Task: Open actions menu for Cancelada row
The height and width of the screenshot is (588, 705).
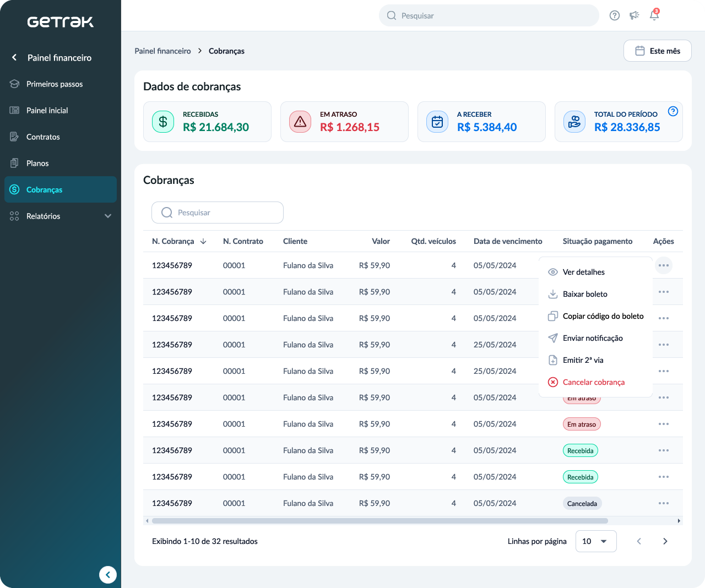Action: (663, 503)
